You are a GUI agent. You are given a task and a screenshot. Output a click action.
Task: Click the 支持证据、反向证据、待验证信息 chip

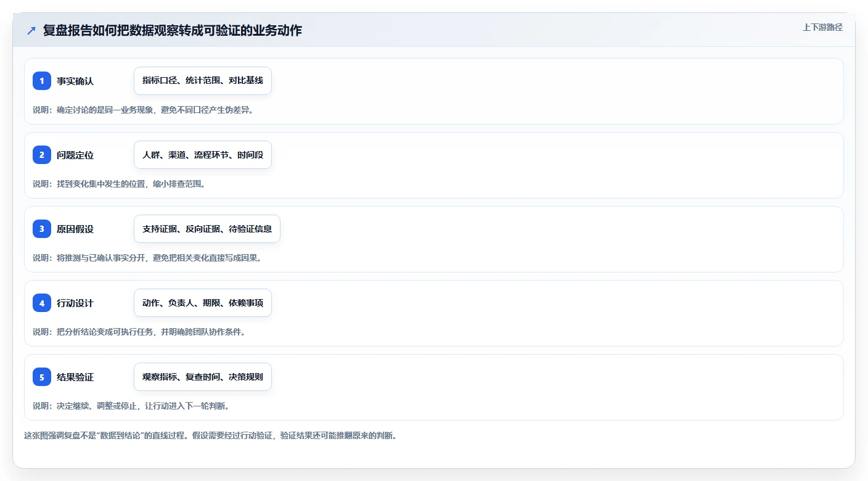pyautogui.click(x=207, y=229)
